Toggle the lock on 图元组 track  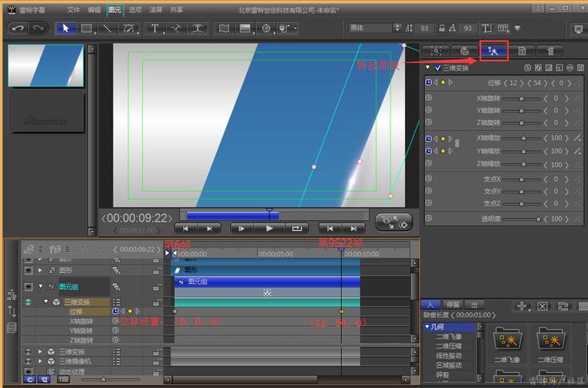pos(156,287)
